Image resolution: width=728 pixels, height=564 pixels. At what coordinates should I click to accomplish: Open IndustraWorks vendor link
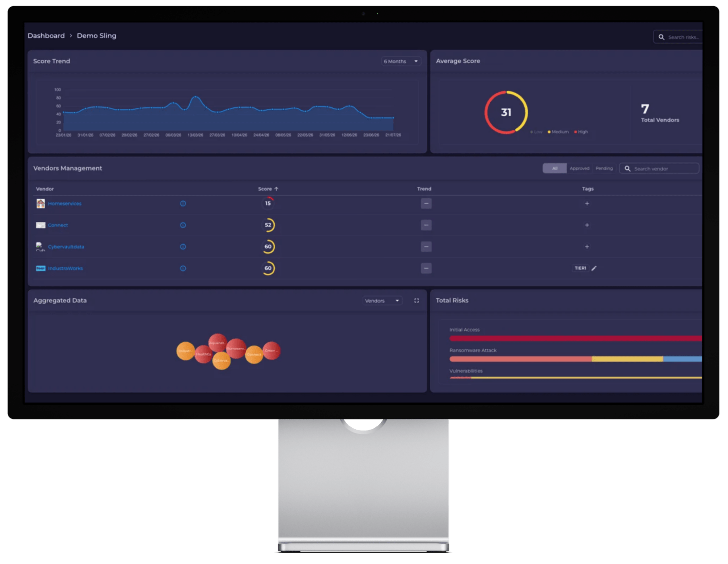[x=65, y=268]
